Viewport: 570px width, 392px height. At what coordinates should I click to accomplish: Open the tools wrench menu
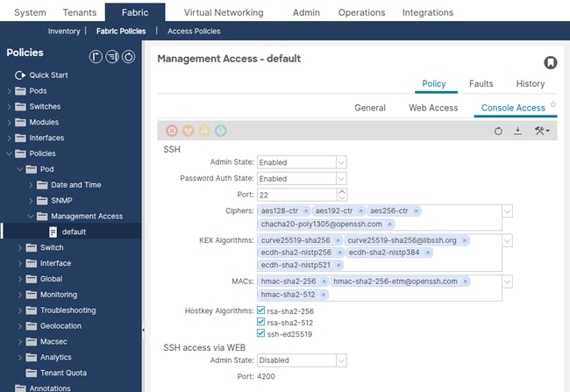[542, 131]
